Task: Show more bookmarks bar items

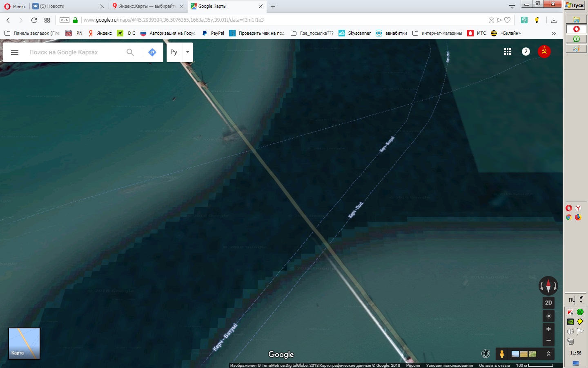Action: pyautogui.click(x=554, y=33)
